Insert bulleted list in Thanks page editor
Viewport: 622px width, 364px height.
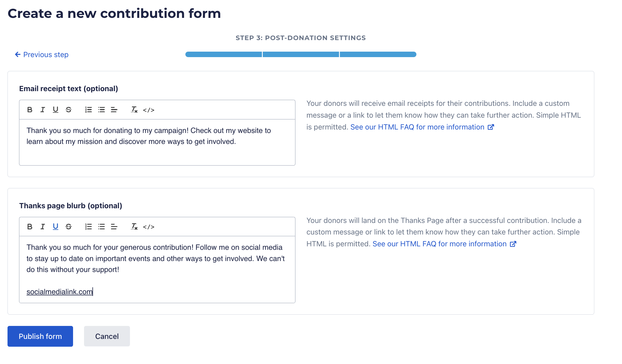[101, 227]
